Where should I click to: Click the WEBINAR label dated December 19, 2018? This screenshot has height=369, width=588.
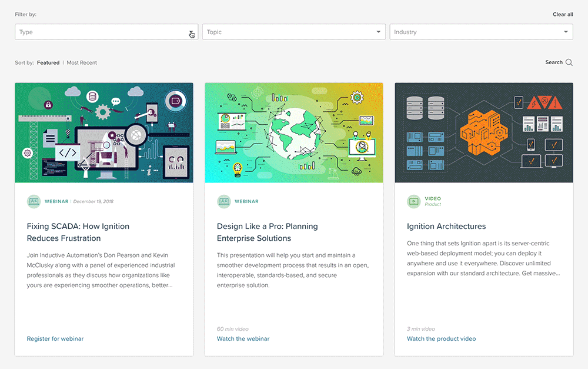pyautogui.click(x=56, y=201)
